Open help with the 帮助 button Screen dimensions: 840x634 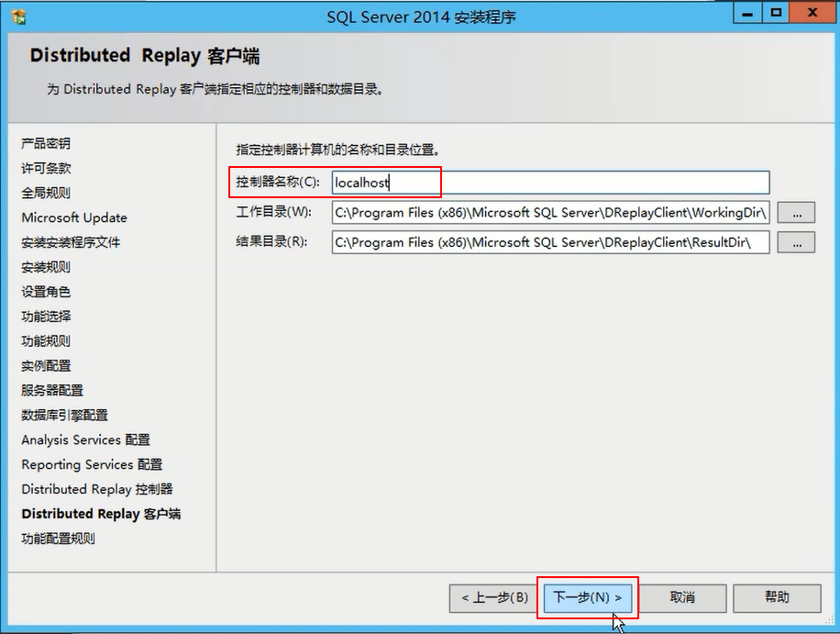(x=777, y=597)
